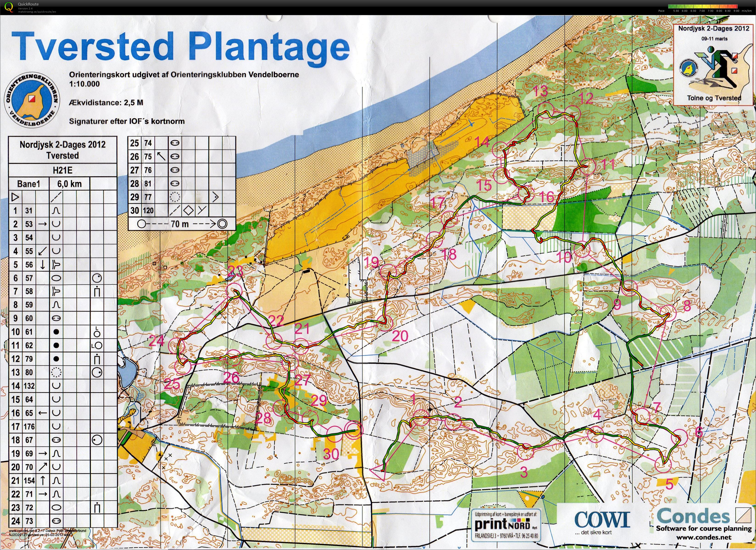Screen dimensions: 756x550
Task: Click the diagonal arrow beside code 75
Action: (162, 156)
